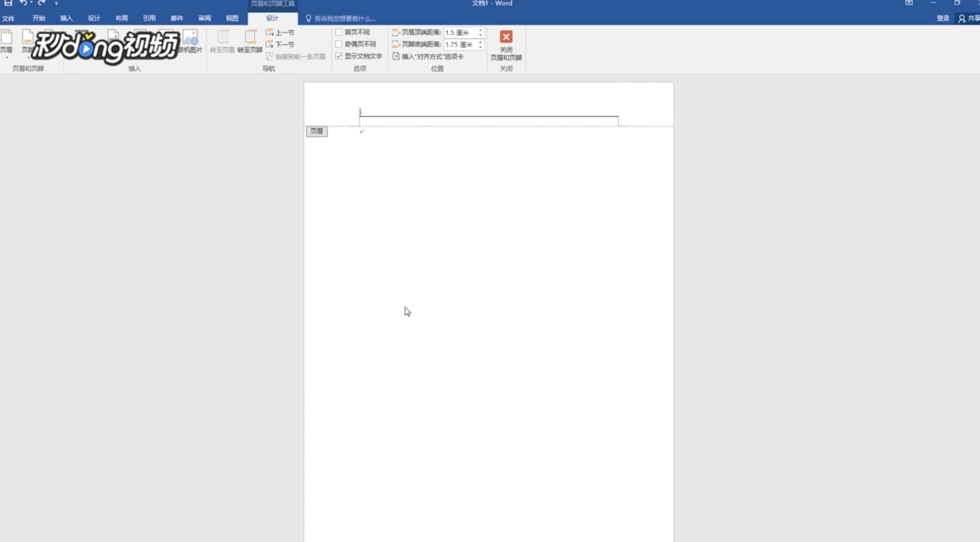Enable 首页不同 checkbox

tap(339, 32)
